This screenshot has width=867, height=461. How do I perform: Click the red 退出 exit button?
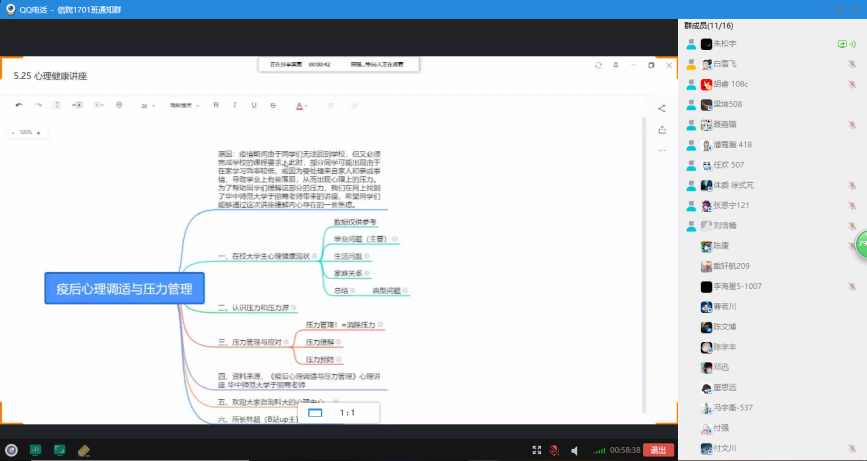click(x=657, y=450)
